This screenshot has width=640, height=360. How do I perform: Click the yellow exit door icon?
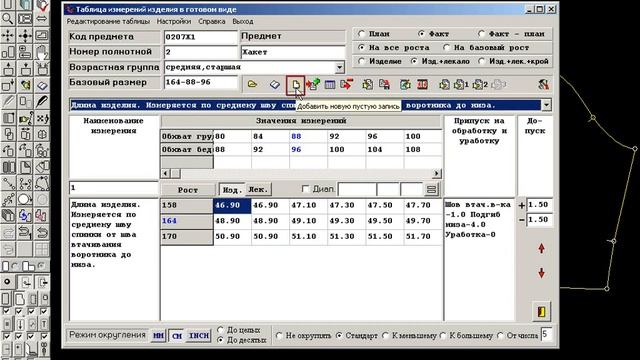coord(541,312)
